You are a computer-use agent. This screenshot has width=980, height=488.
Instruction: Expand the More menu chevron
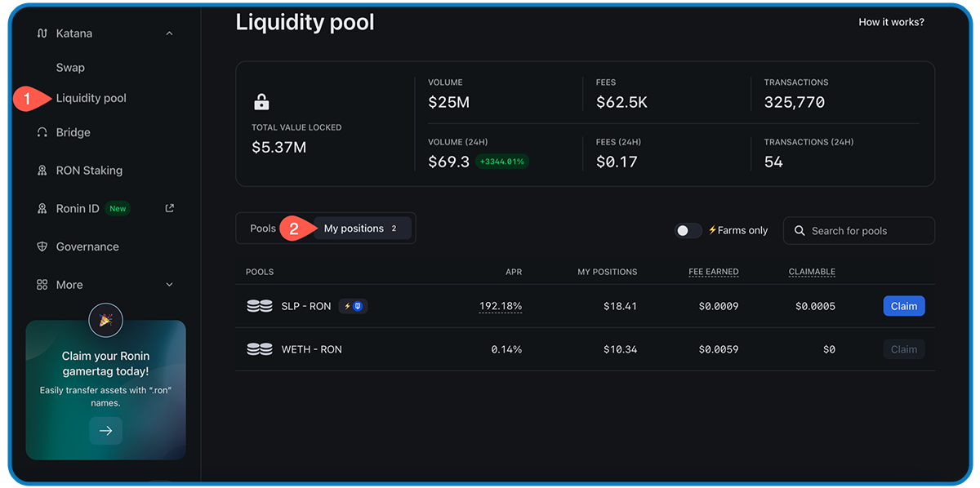click(x=169, y=284)
